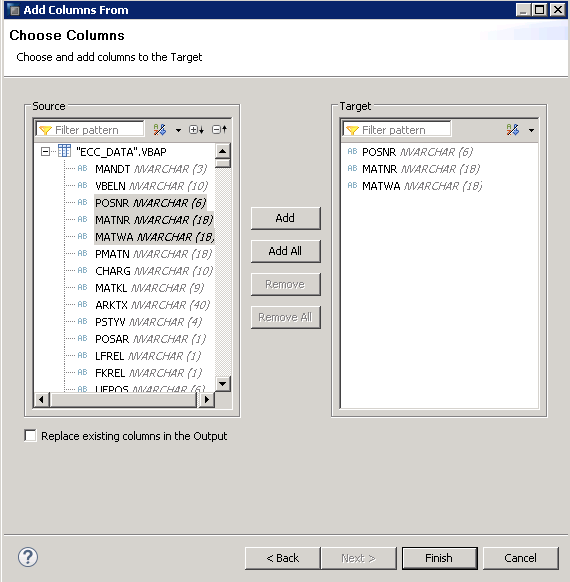Select the MATKL column in Source
This screenshot has width=570, height=582.
(x=150, y=288)
